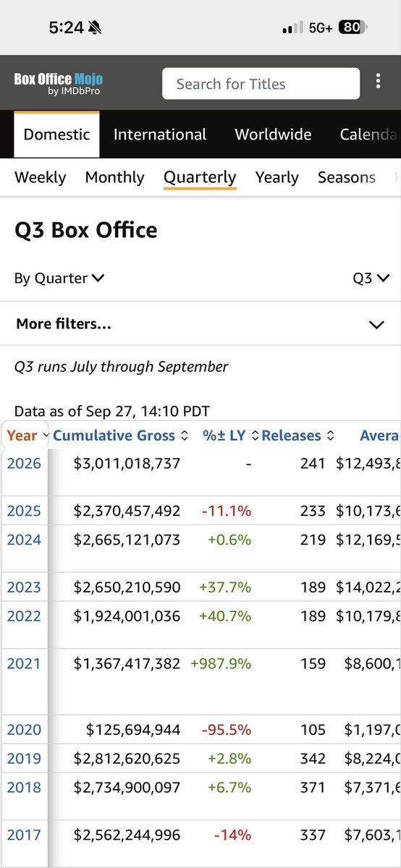Focus the Search for Titles field

tap(261, 83)
